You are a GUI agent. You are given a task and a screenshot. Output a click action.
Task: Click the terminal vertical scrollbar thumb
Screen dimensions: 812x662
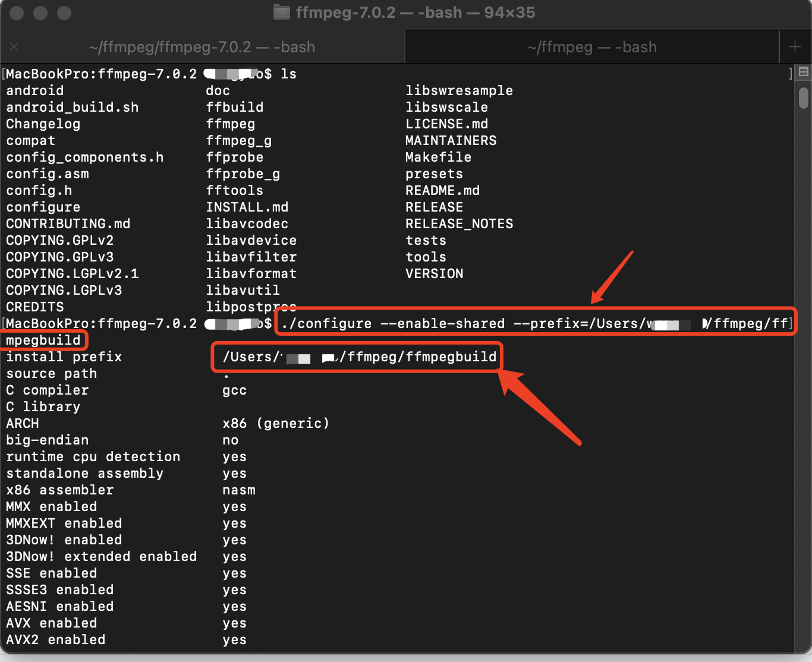click(x=804, y=98)
